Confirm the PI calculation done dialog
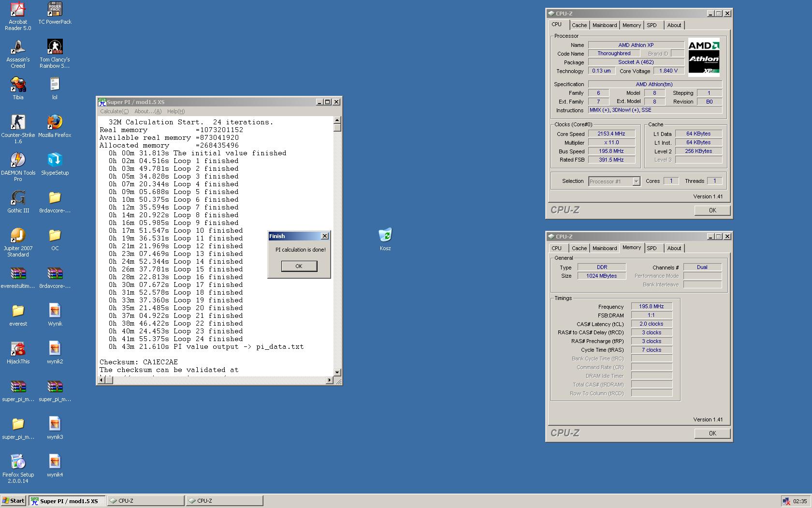 point(299,266)
